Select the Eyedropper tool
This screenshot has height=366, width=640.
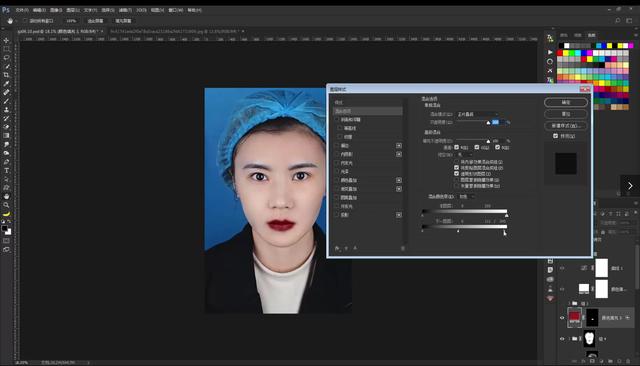point(6,84)
